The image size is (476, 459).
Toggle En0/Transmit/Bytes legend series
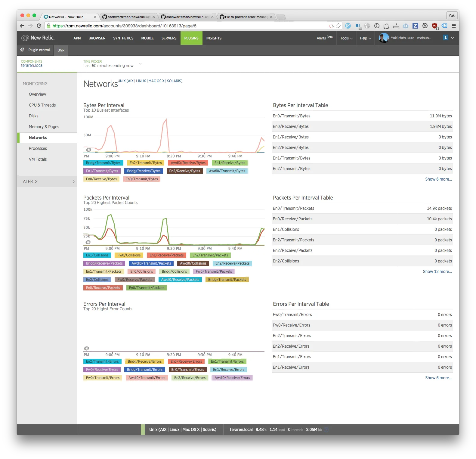pos(142,179)
